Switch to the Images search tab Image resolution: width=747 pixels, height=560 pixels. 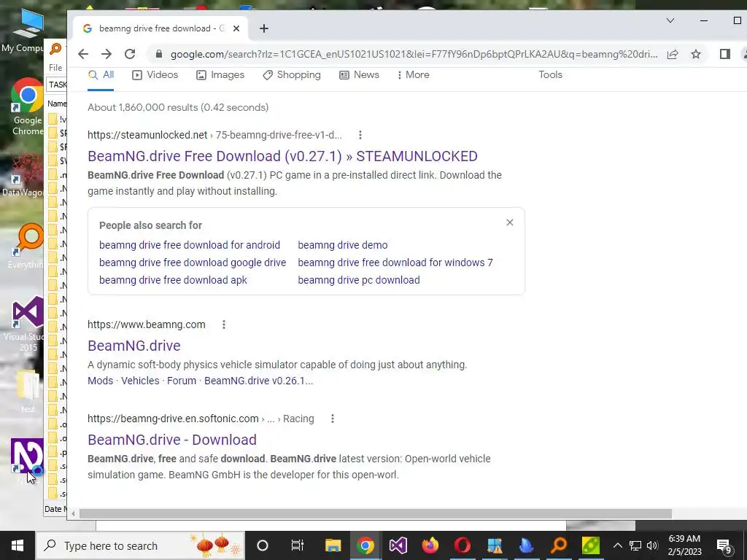[220, 75]
